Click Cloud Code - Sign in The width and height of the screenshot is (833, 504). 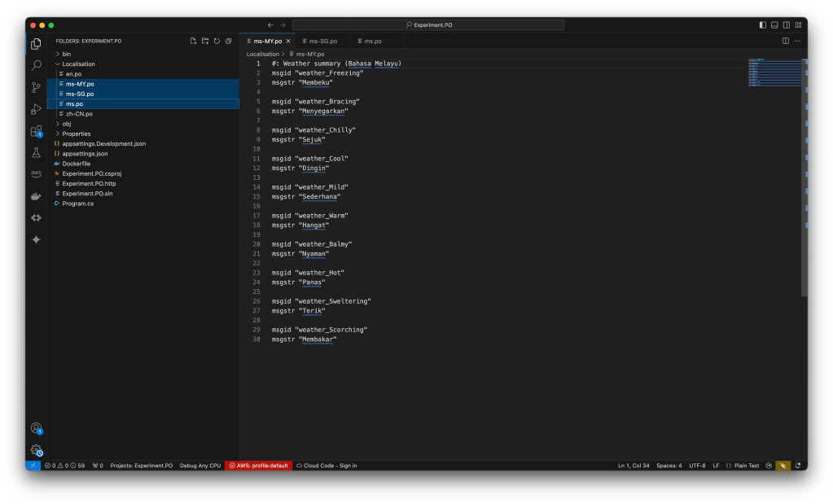[x=326, y=466]
